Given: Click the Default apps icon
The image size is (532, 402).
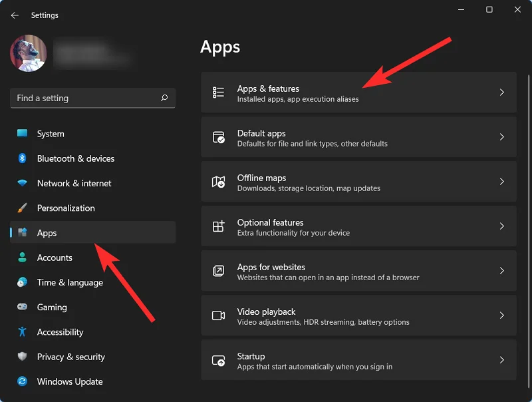Looking at the screenshot, I should [x=218, y=137].
